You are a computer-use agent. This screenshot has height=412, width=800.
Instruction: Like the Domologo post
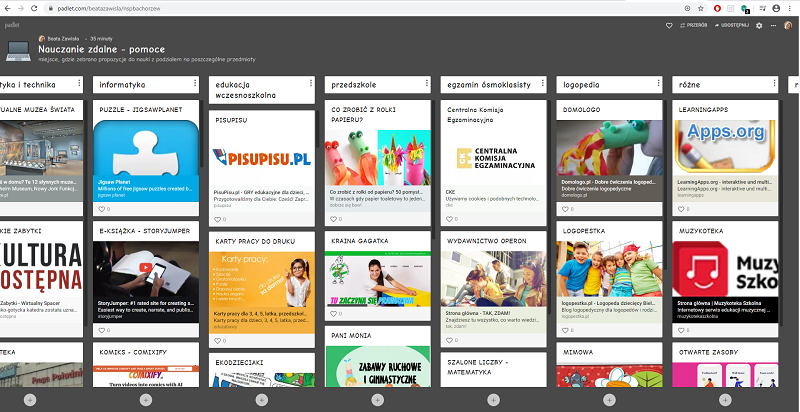coord(567,209)
